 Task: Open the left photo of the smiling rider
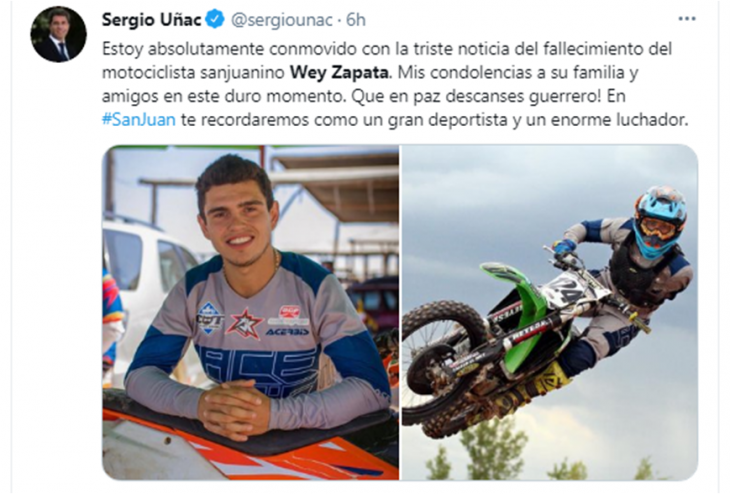[250, 312]
